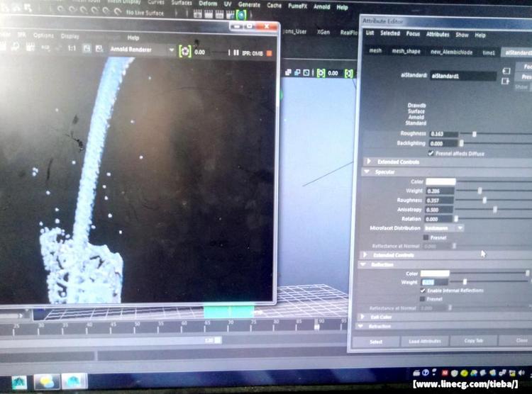This screenshot has height=394, width=532.
Task: Open the first Maya icon on the Windows taskbar
Action: click(x=19, y=383)
